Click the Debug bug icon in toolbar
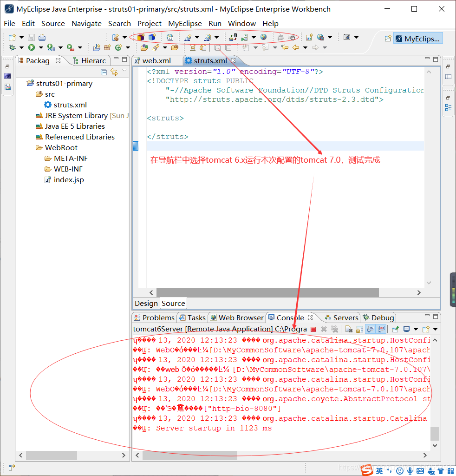This screenshot has height=476, width=456. click(x=13, y=47)
